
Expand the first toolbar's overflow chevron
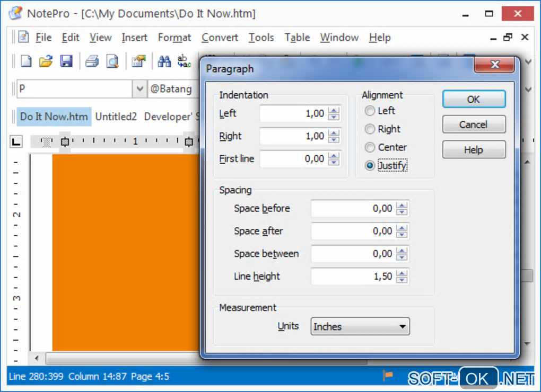click(x=528, y=62)
